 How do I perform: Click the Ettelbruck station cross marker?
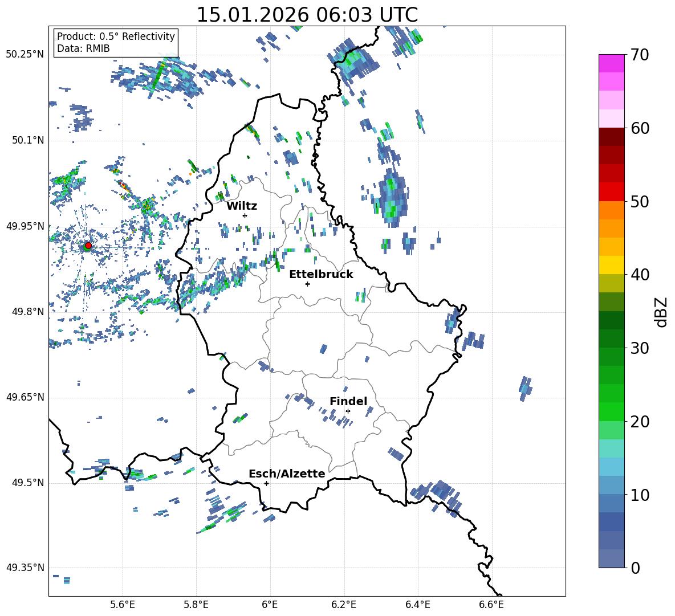tap(307, 284)
